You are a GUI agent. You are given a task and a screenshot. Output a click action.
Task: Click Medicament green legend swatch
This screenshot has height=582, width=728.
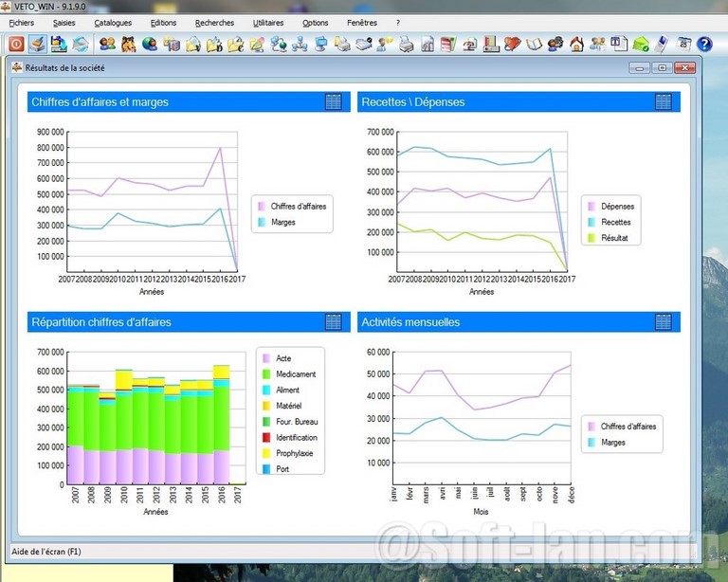(x=264, y=374)
